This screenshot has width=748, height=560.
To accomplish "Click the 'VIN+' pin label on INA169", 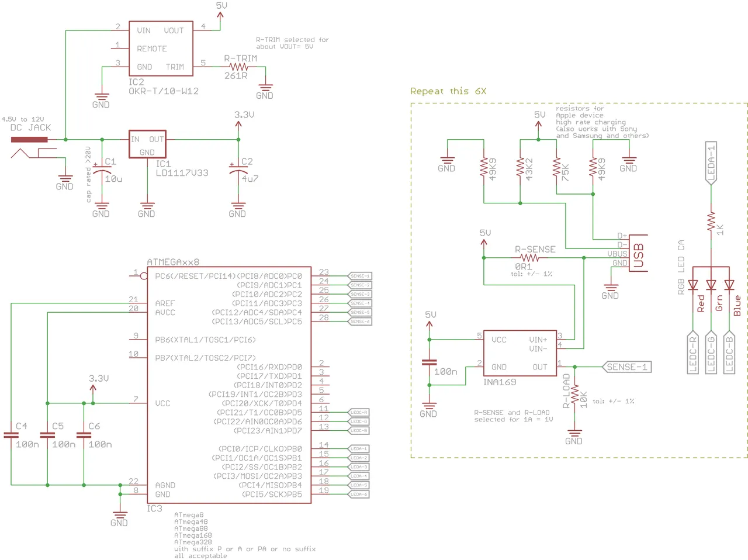I will [538, 340].
